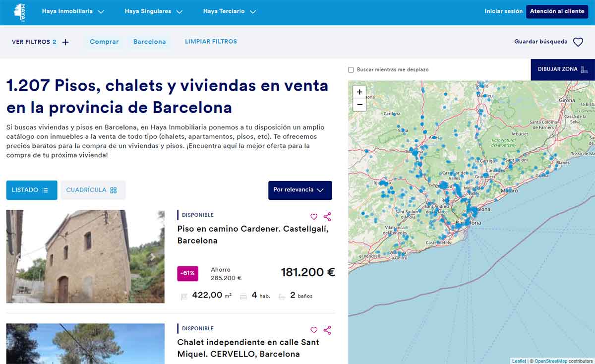
Task: Expand the Haya Inmobiliaria menu
Action: (x=73, y=11)
